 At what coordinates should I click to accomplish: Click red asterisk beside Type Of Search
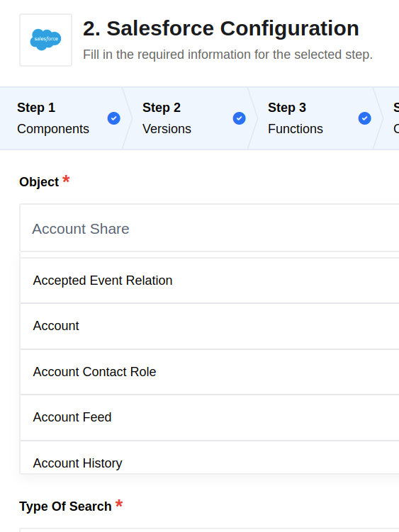pos(119,504)
